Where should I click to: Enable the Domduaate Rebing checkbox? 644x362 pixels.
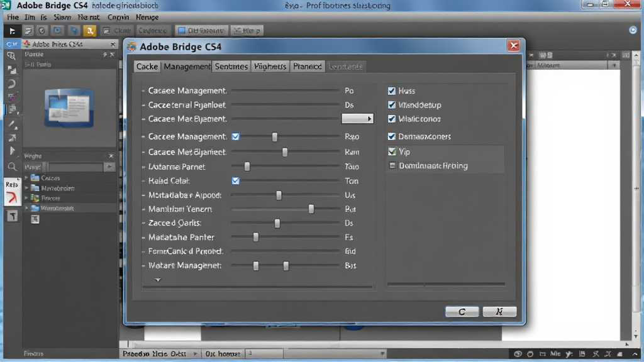[392, 165]
